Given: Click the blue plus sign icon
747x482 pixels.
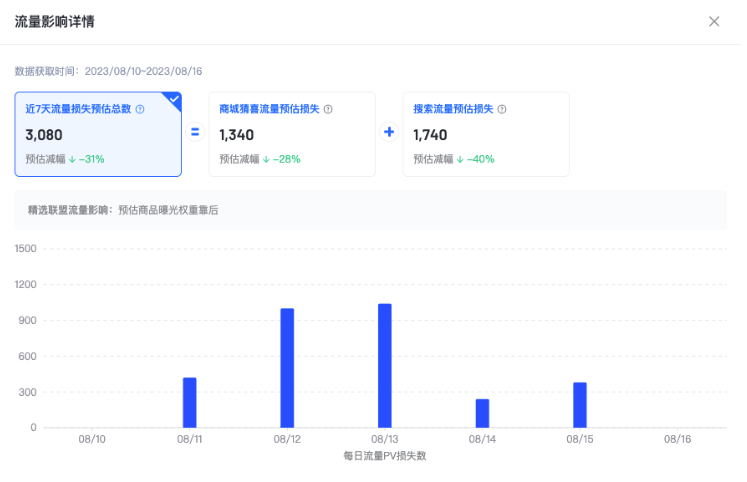Looking at the screenshot, I should 389,133.
